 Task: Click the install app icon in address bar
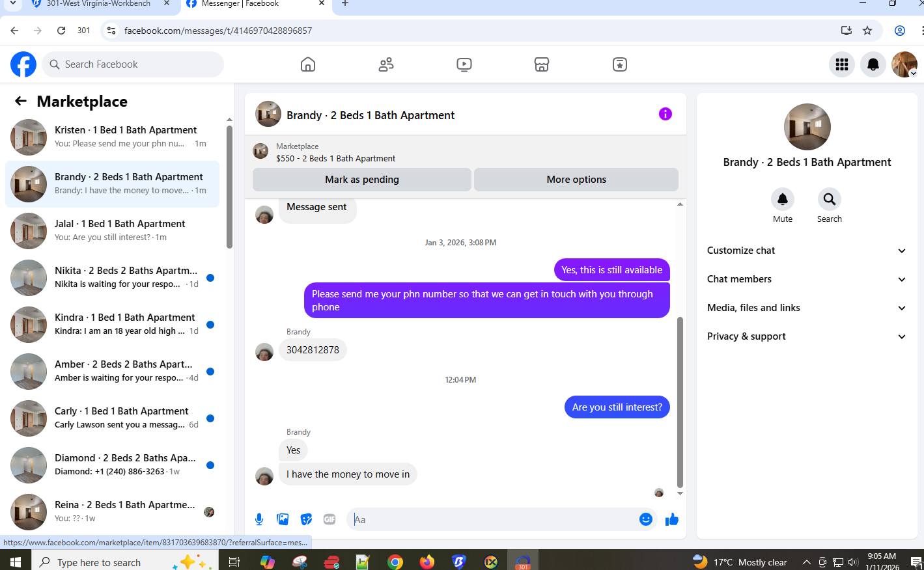coord(847,31)
